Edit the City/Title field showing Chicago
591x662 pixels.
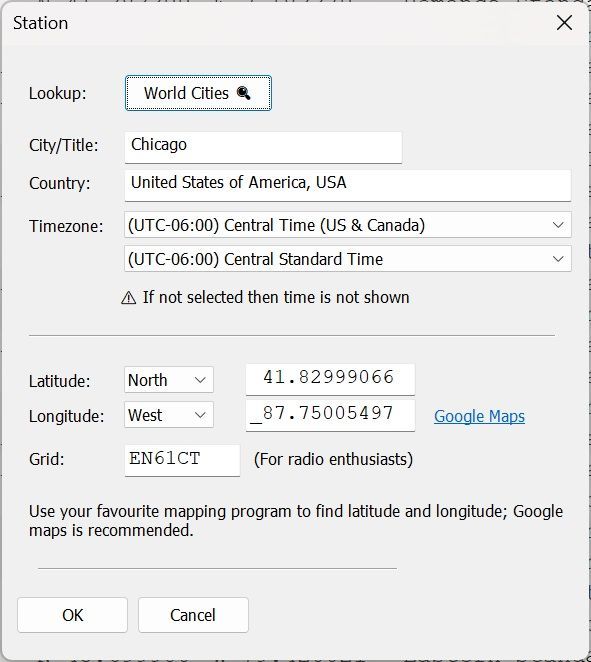(263, 147)
